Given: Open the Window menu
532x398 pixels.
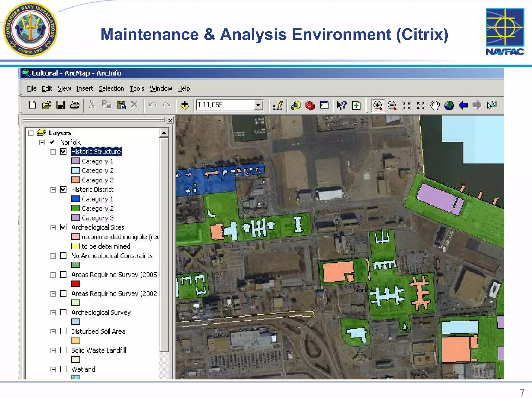Looking at the screenshot, I should (161, 88).
